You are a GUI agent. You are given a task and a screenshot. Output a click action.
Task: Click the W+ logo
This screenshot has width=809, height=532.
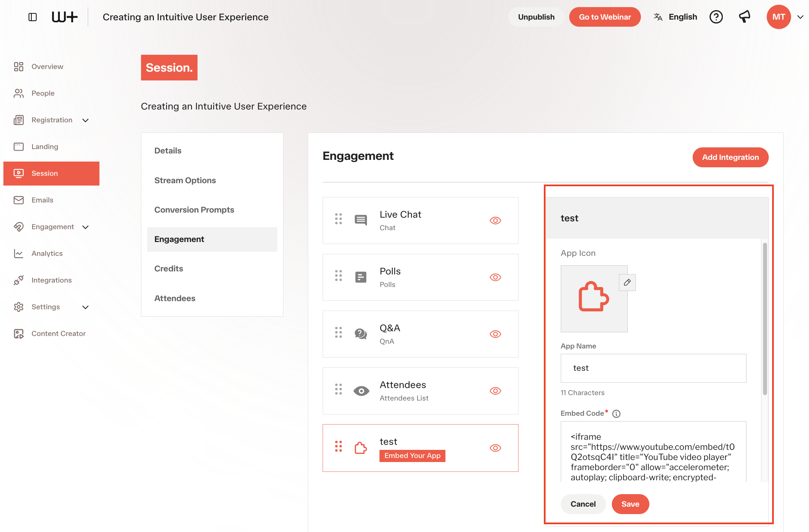point(65,17)
